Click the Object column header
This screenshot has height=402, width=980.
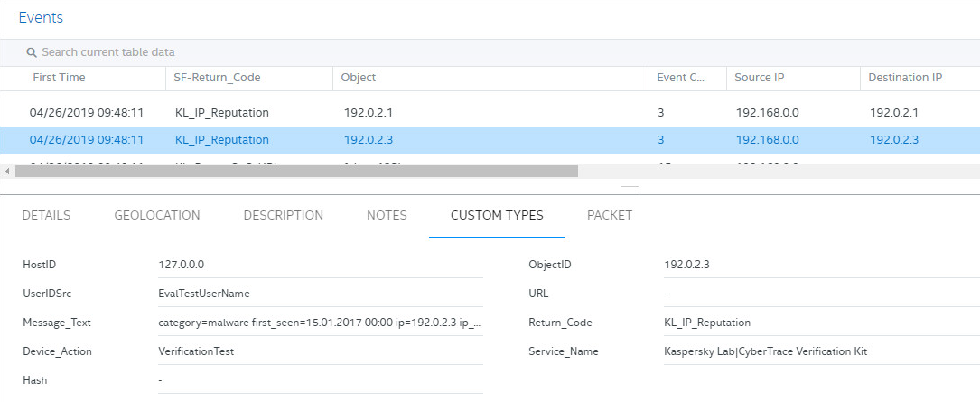tap(359, 78)
